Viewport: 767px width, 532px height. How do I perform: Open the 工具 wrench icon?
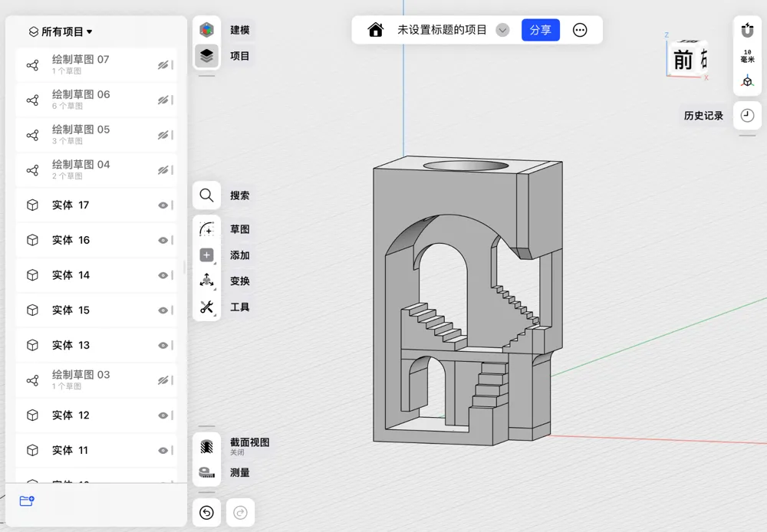(206, 307)
